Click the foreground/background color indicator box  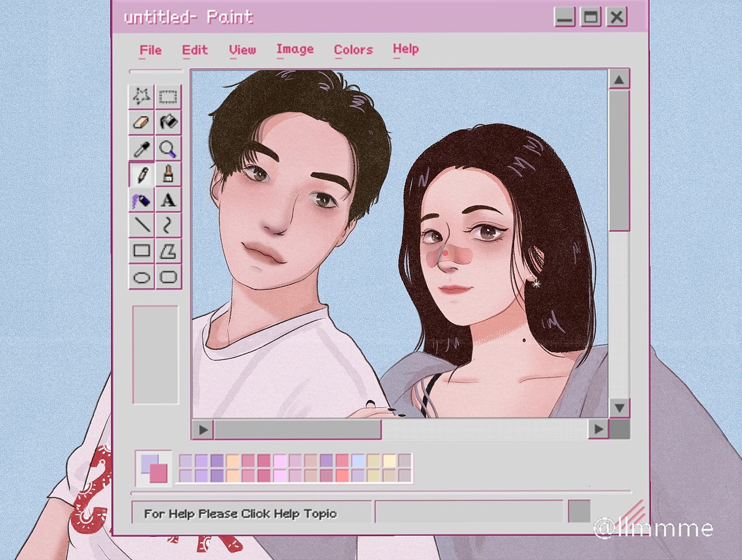(154, 468)
